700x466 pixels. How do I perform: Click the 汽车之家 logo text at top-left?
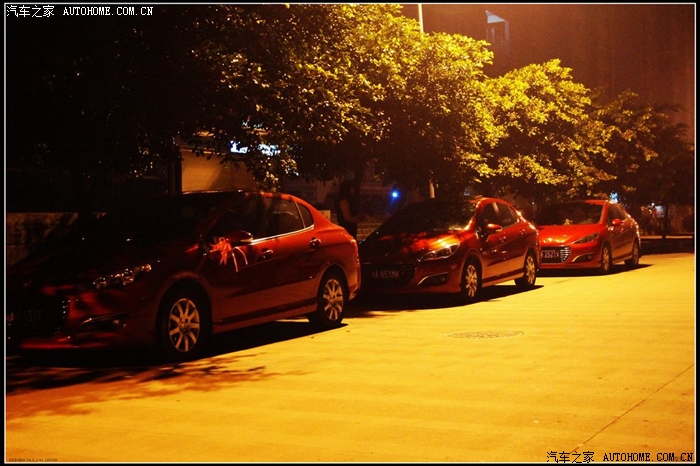(30, 11)
